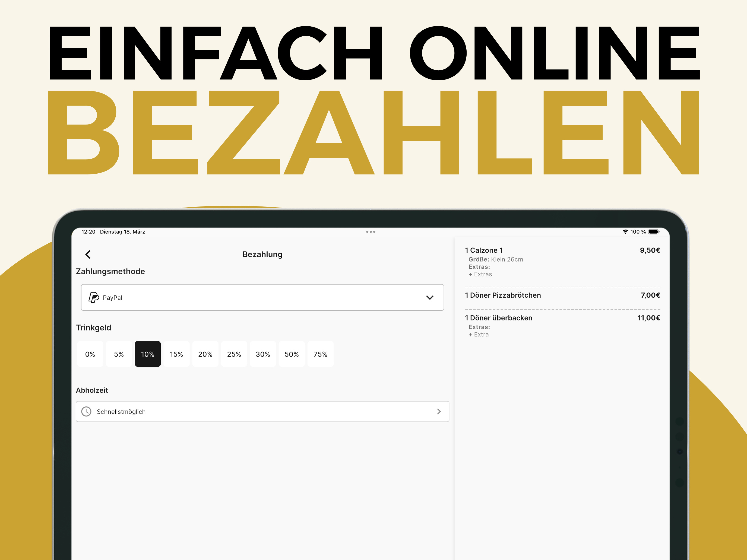
Task: Choose 20% tip
Action: (205, 354)
